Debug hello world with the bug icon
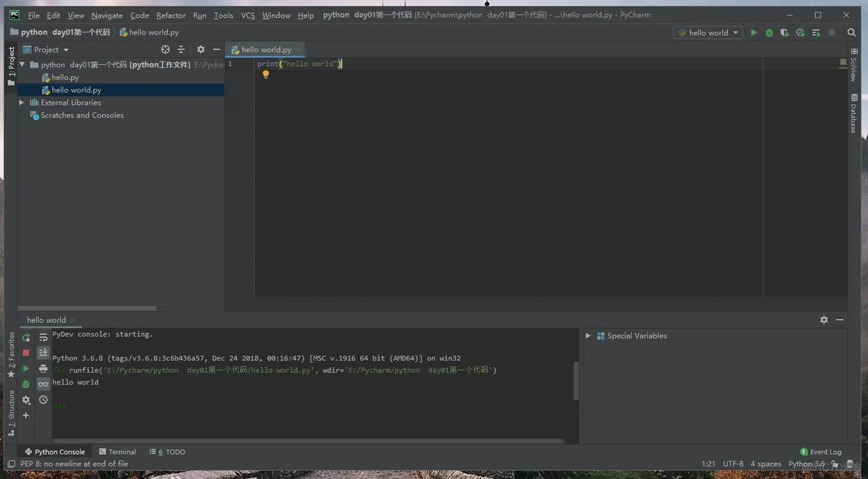Screen dimensions: 868x479 coord(769,33)
